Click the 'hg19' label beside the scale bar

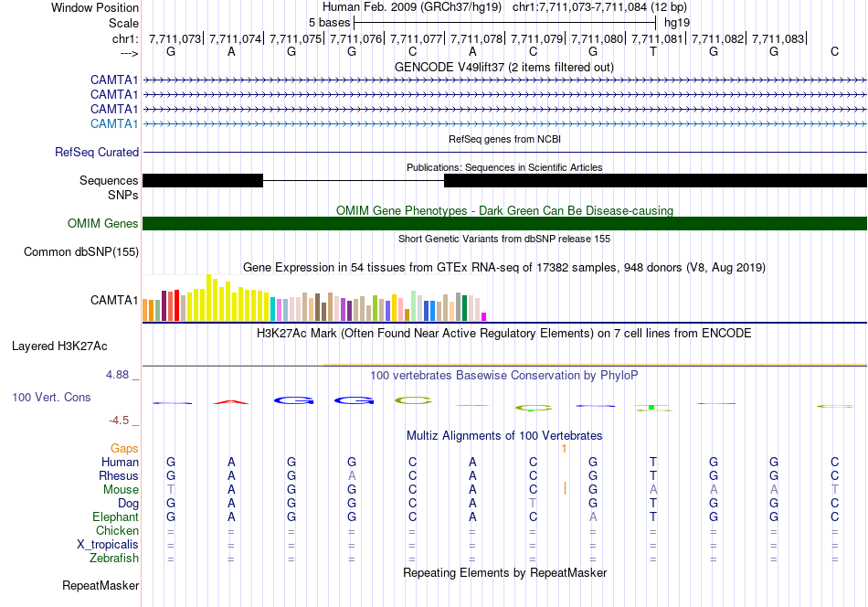click(677, 23)
